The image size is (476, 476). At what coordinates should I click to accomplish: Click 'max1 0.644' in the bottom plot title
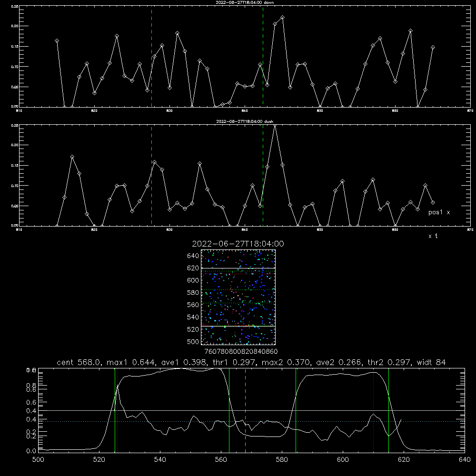pyautogui.click(x=131, y=362)
